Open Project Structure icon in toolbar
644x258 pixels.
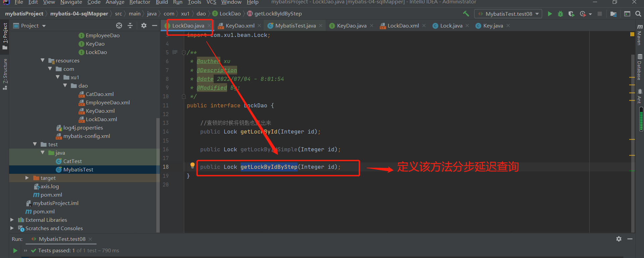613,14
